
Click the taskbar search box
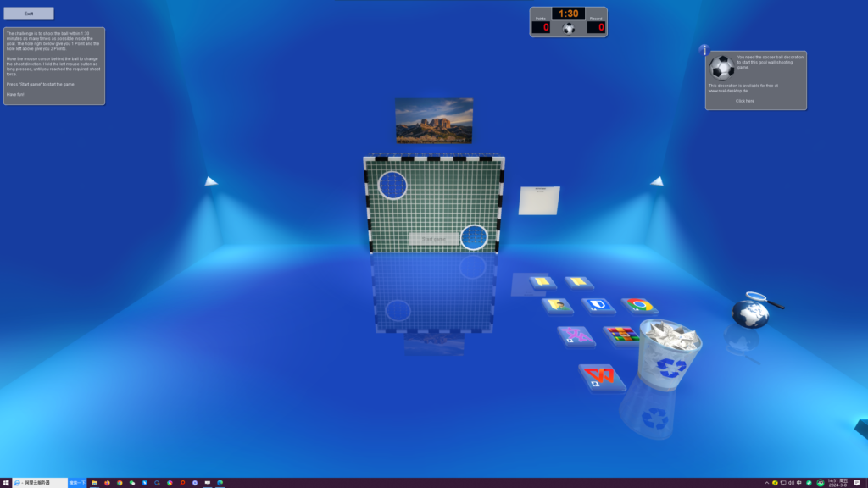pyautogui.click(x=77, y=482)
